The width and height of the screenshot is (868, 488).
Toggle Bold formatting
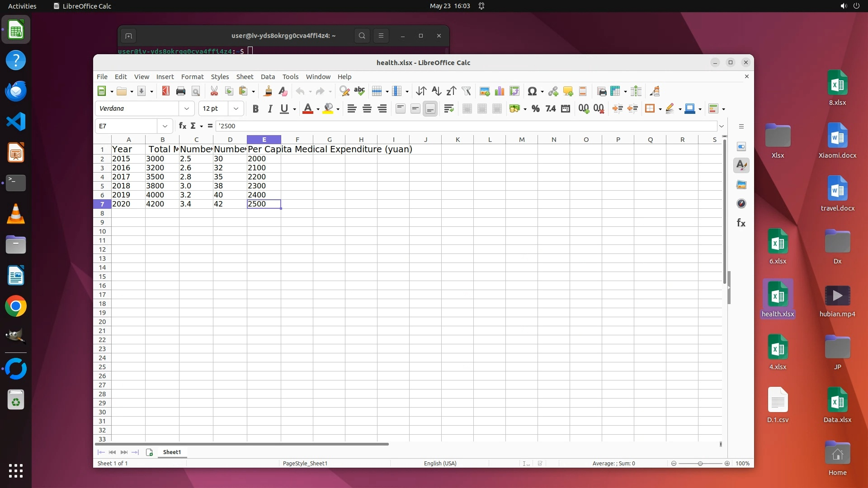tap(255, 108)
